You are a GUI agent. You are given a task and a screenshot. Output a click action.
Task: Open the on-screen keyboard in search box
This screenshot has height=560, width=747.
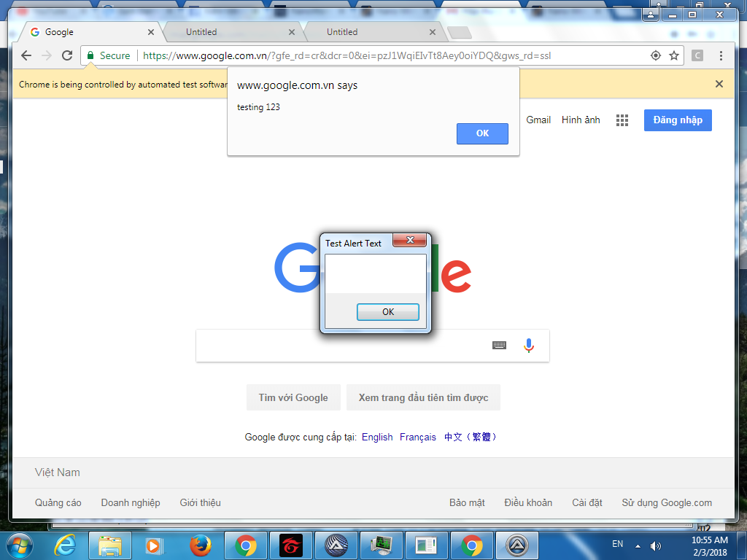499,345
